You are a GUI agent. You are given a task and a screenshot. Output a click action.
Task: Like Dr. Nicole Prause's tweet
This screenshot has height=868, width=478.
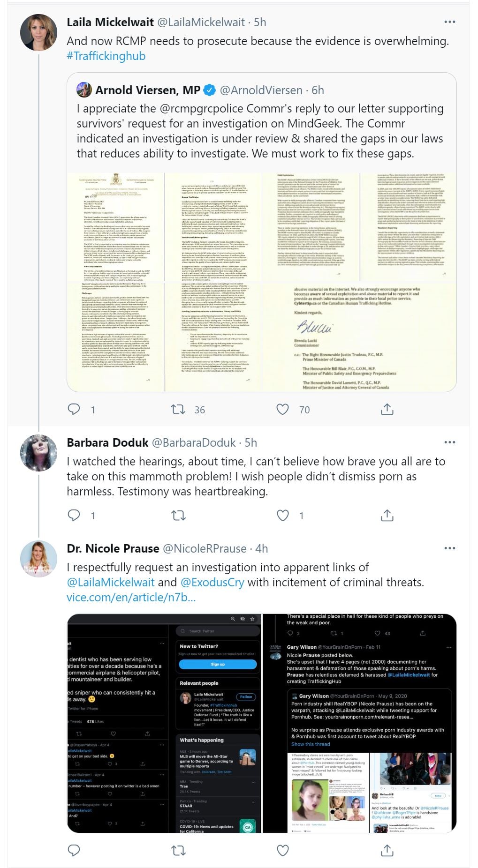click(282, 850)
